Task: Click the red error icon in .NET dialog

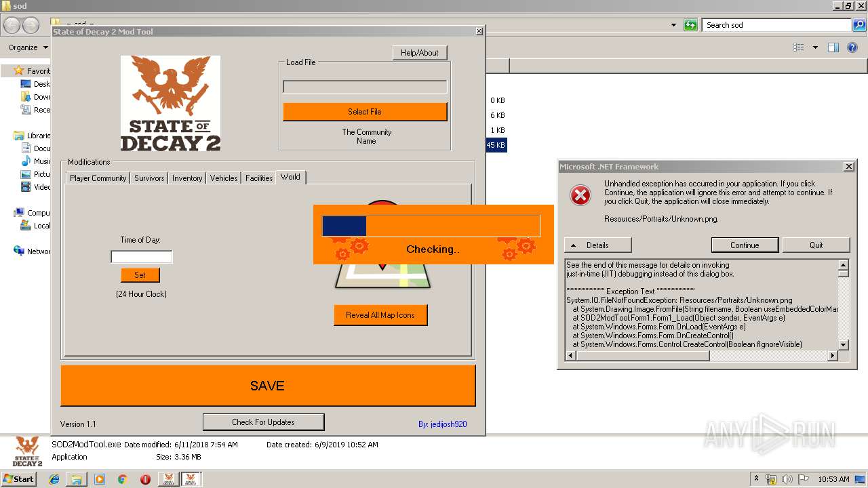Action: (x=580, y=195)
